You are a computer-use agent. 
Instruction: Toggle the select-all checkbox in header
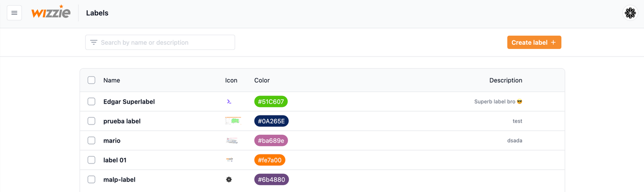click(x=92, y=80)
